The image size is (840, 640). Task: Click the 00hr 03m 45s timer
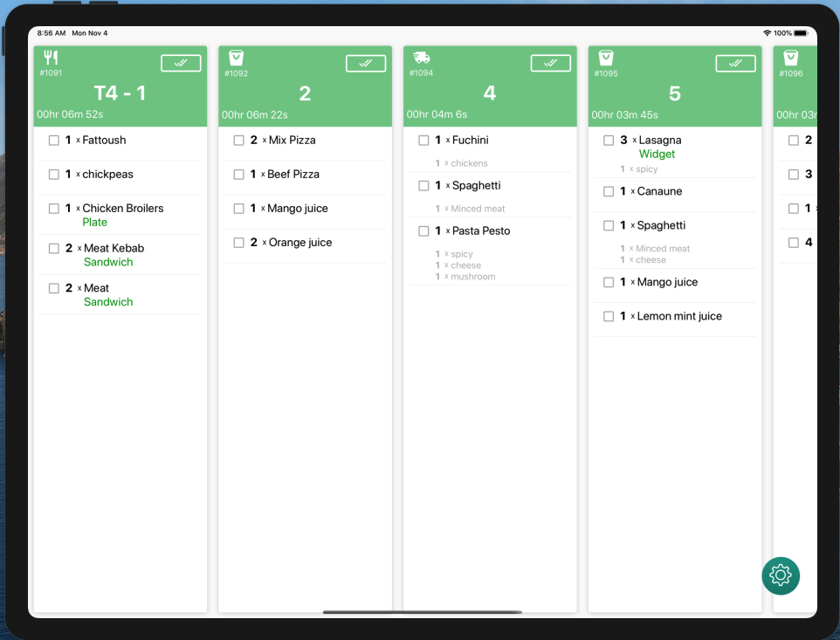point(624,114)
